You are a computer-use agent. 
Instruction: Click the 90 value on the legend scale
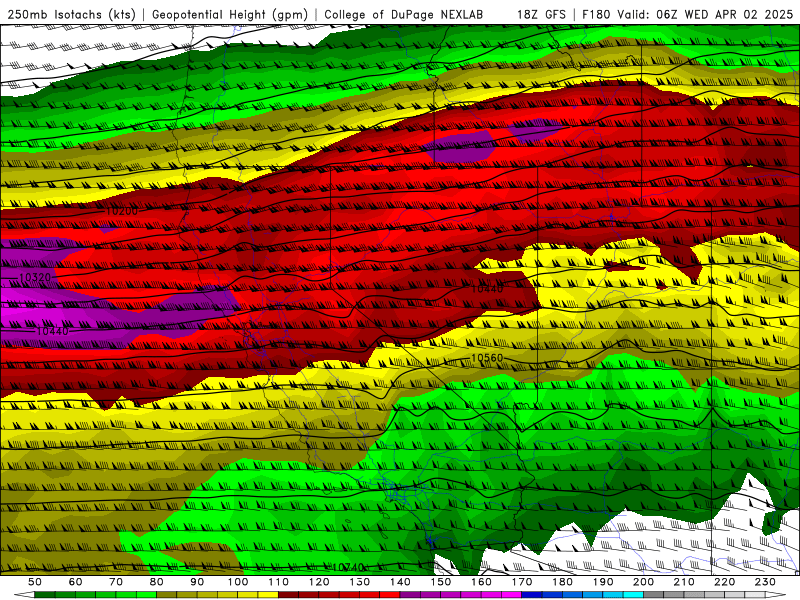pos(197,582)
